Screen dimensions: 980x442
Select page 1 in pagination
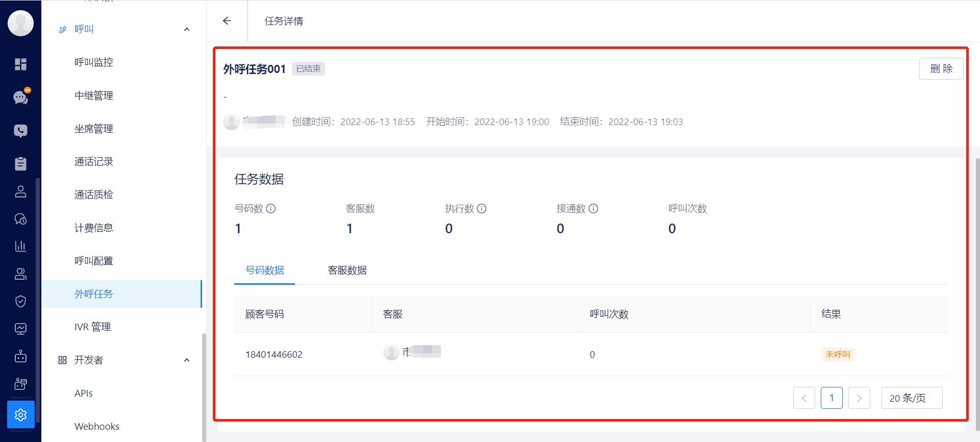click(x=831, y=398)
